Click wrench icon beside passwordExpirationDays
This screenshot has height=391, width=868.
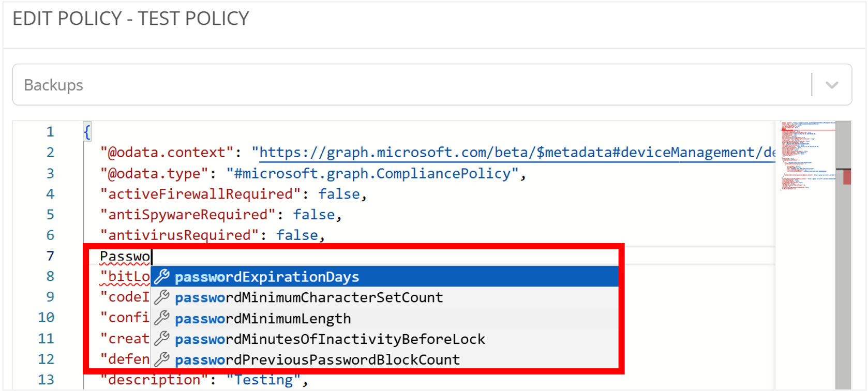[x=162, y=277]
